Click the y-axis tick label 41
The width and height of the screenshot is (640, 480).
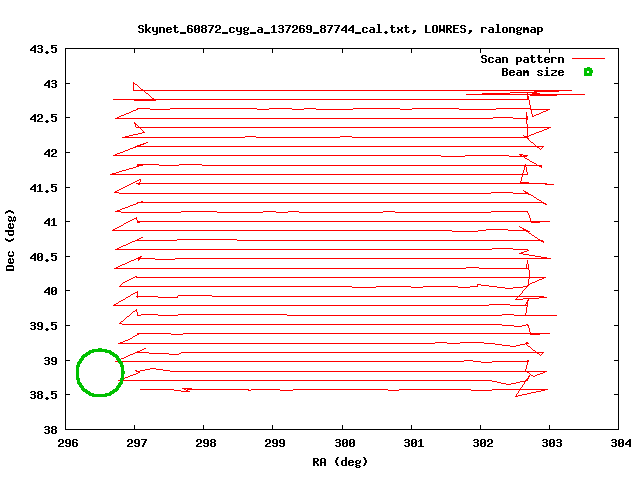51,222
